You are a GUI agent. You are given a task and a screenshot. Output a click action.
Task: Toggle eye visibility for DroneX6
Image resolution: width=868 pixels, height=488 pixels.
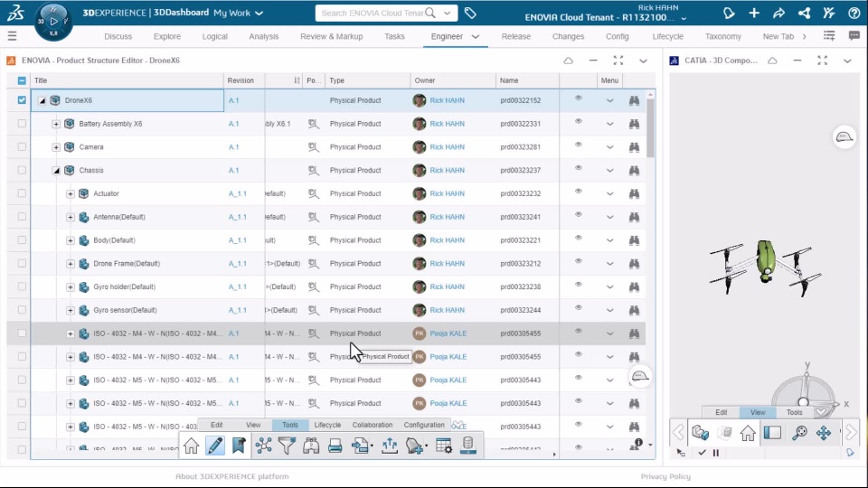pos(578,98)
